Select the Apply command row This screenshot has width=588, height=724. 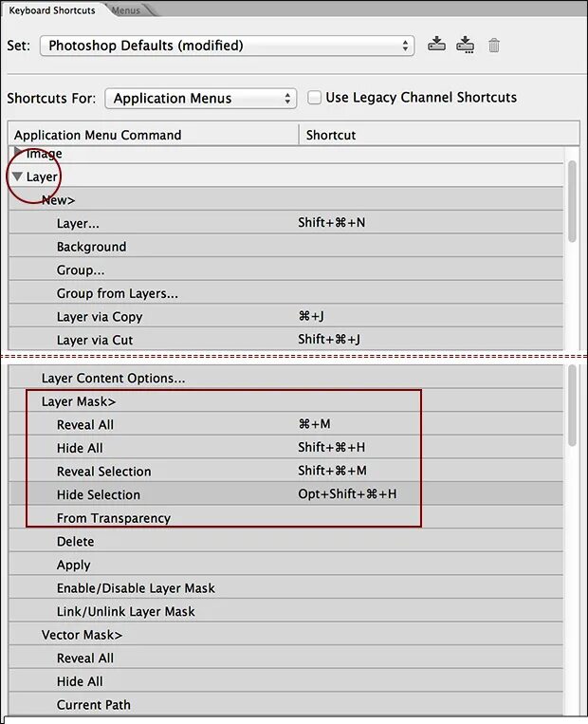[x=285, y=565]
